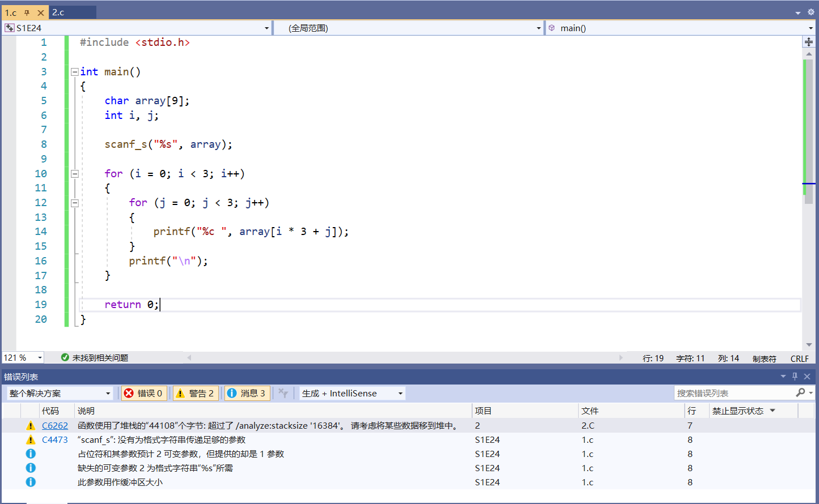Toggle the 消息 3 filter

click(x=247, y=393)
